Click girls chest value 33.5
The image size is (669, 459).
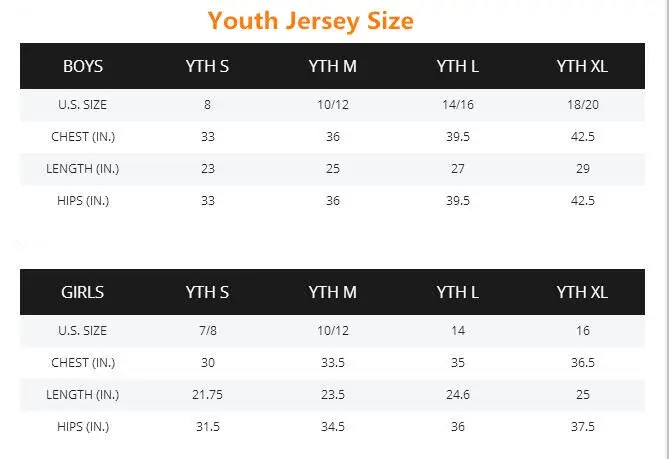pos(333,363)
